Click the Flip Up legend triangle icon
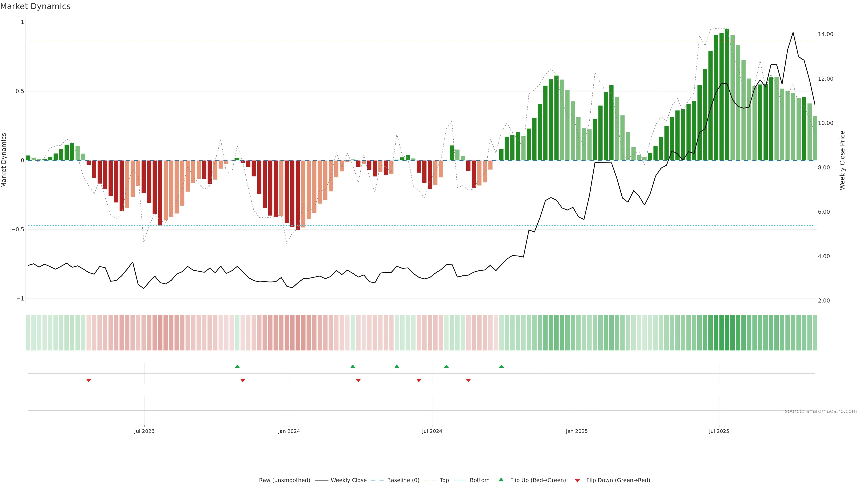 (501, 480)
